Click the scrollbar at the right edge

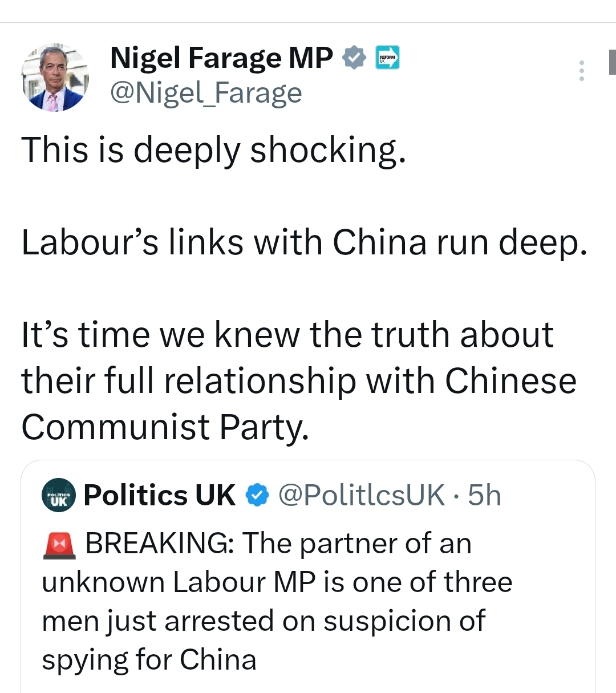(611, 62)
